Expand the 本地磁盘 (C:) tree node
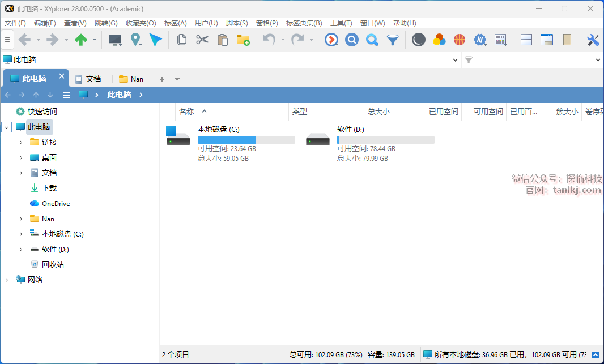The image size is (604, 364). tap(21, 234)
